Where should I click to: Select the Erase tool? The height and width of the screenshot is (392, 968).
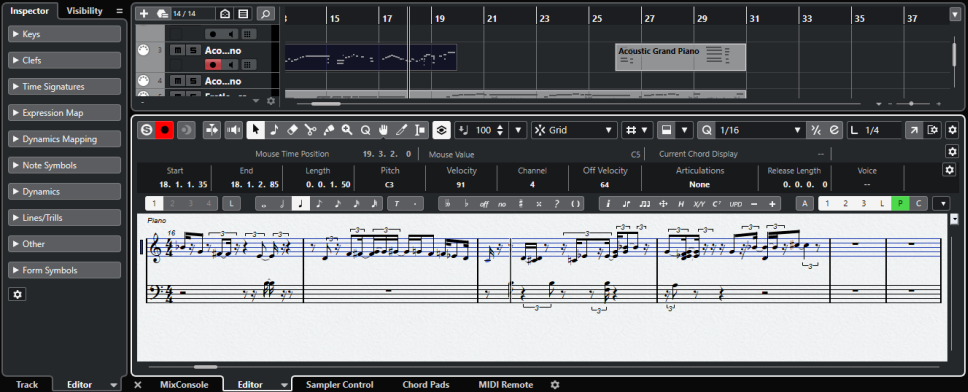pos(293,130)
